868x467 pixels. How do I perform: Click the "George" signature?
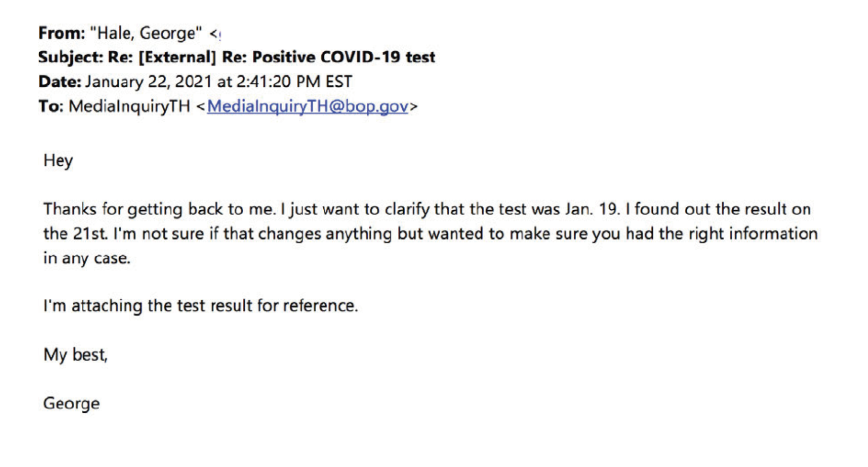pyautogui.click(x=71, y=403)
